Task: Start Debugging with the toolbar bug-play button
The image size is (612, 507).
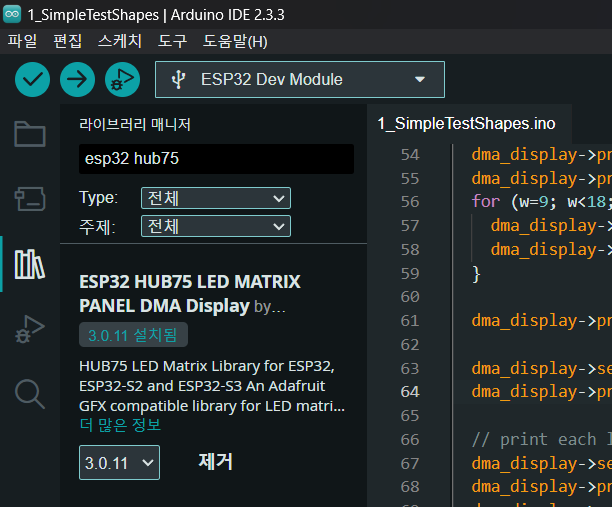Action: 123,80
